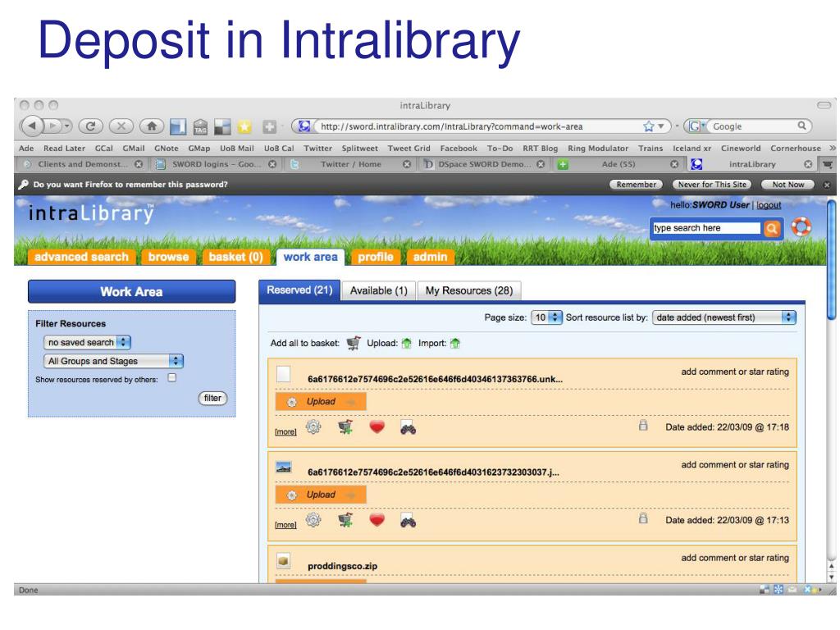
Task: Open the All Groups and Stages dropdown
Action: pyautogui.click(x=113, y=361)
